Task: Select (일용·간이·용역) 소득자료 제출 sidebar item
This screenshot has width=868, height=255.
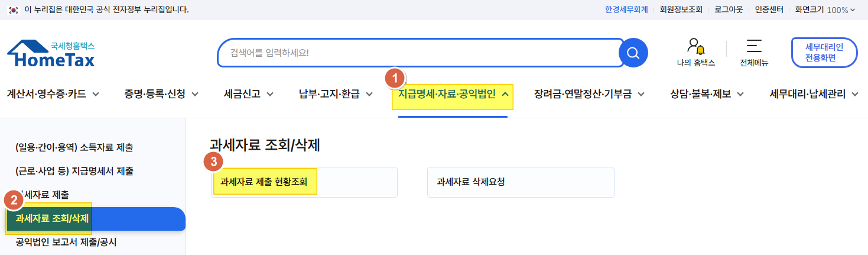Action: point(74,147)
